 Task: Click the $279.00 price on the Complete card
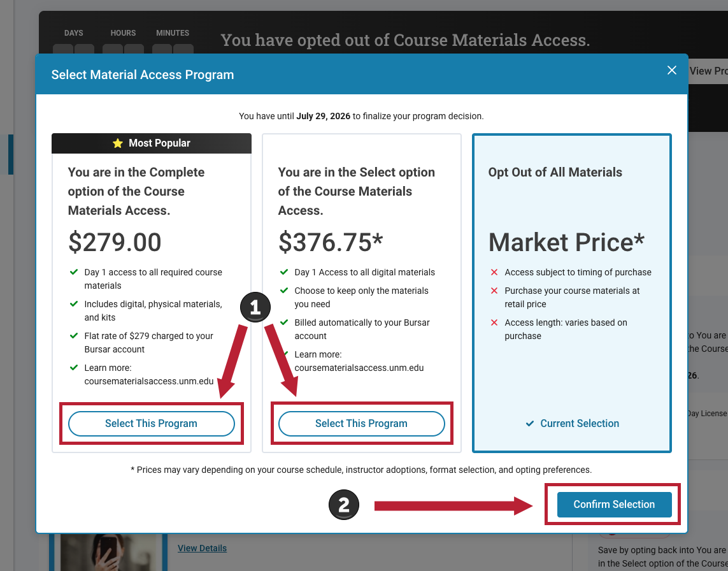tap(115, 242)
